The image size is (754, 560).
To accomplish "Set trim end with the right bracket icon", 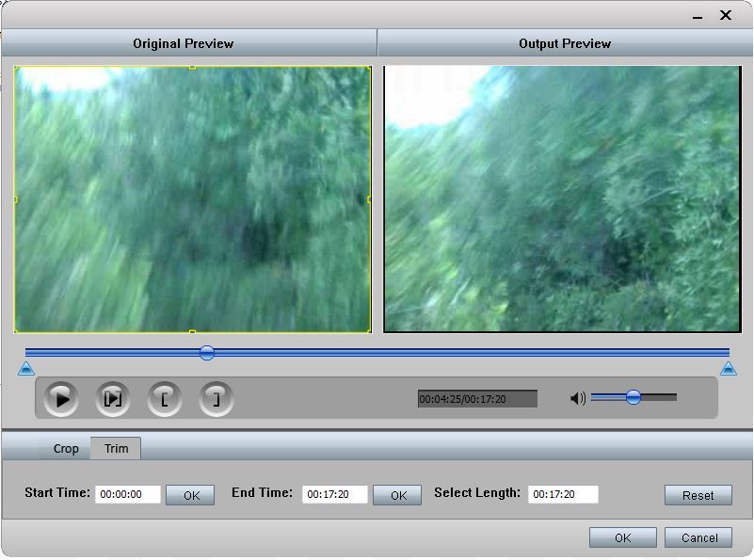I will (x=216, y=397).
